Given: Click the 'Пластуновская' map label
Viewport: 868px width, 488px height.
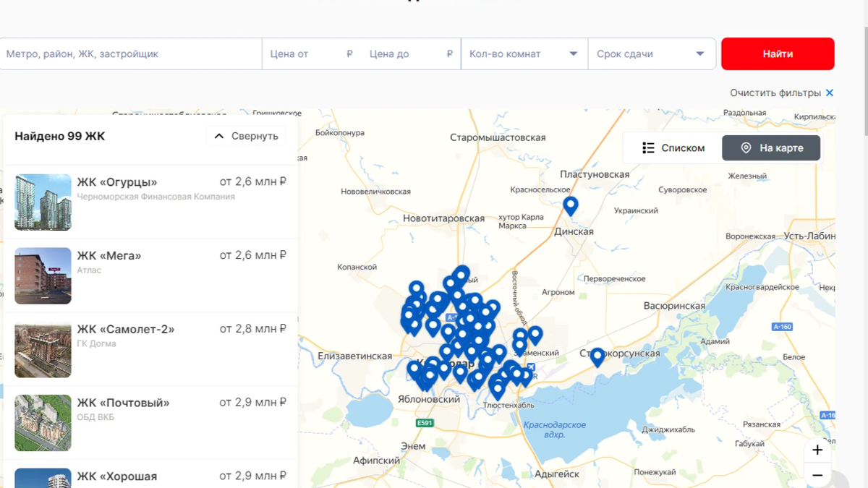Looking at the screenshot, I should pos(595,174).
